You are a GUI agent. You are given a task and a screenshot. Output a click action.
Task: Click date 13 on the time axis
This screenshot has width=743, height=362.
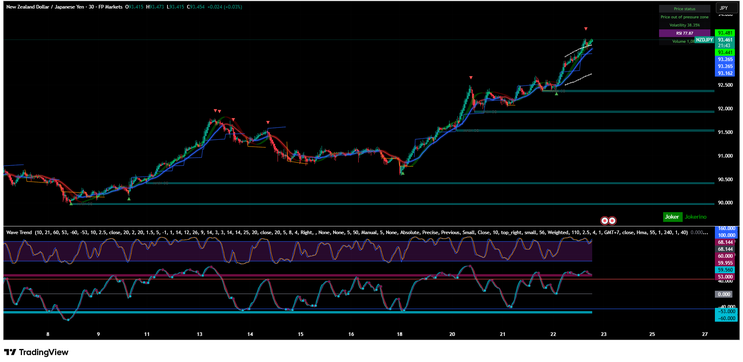pos(200,334)
